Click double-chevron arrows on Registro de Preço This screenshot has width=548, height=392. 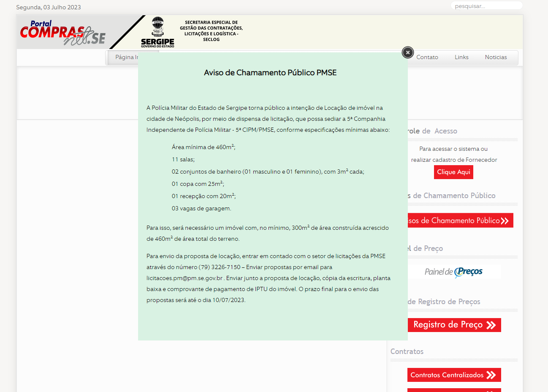(491, 325)
